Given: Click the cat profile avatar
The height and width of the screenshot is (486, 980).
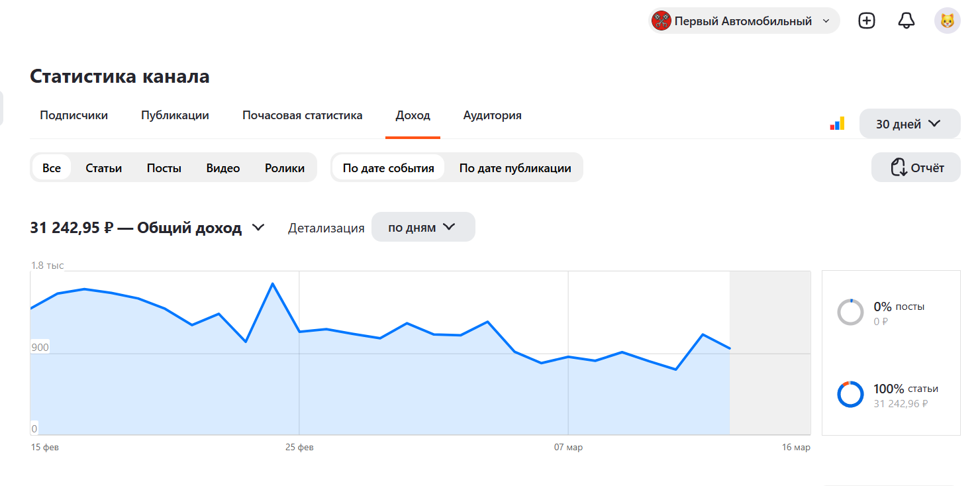Looking at the screenshot, I should (947, 21).
